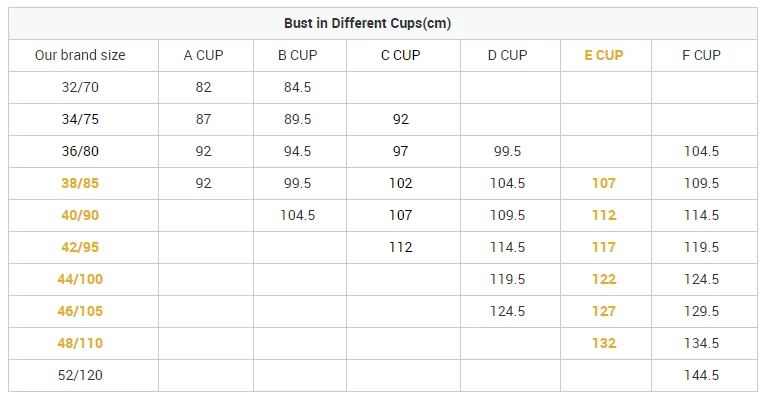Click the A CUP column header
This screenshot has height=399, width=765.
(x=203, y=55)
